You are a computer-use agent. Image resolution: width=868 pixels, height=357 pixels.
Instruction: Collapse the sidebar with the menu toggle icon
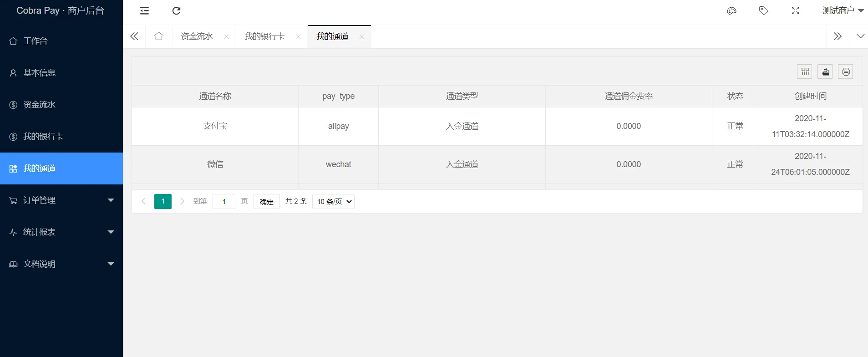(x=144, y=11)
